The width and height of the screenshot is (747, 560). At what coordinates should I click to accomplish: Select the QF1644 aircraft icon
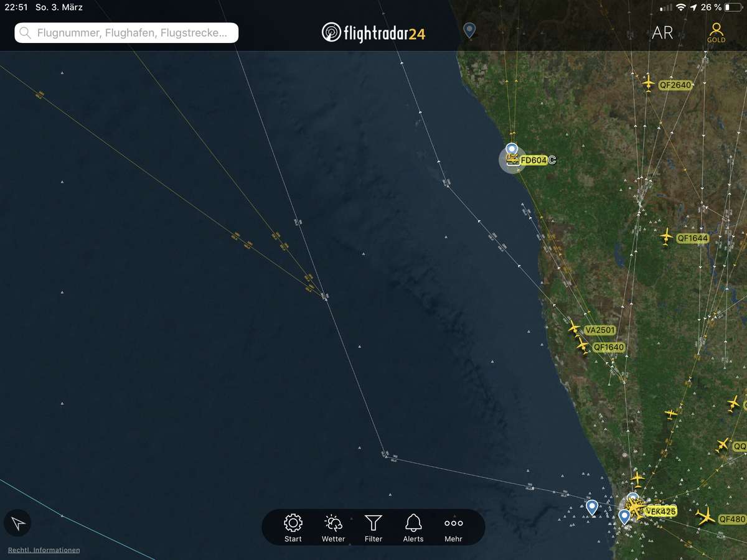(667, 236)
